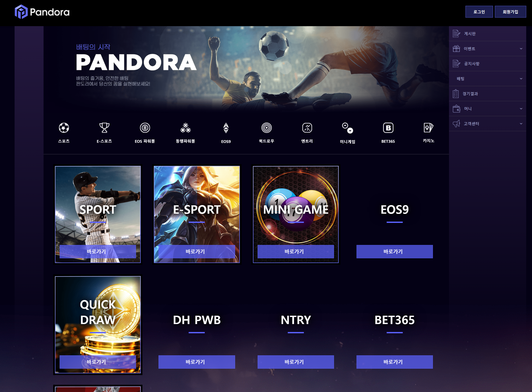Select the 퀵드로우 target icon

pyautogui.click(x=266, y=128)
